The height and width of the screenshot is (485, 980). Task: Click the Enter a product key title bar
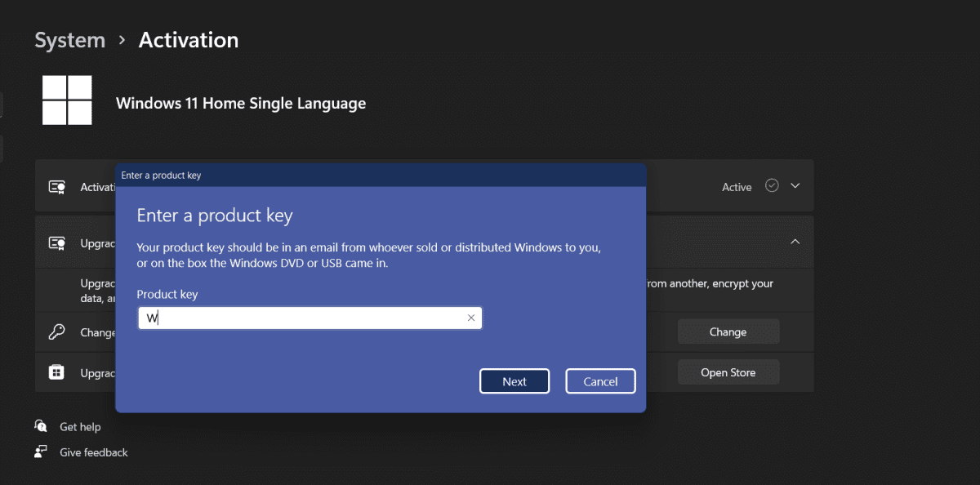click(x=381, y=175)
